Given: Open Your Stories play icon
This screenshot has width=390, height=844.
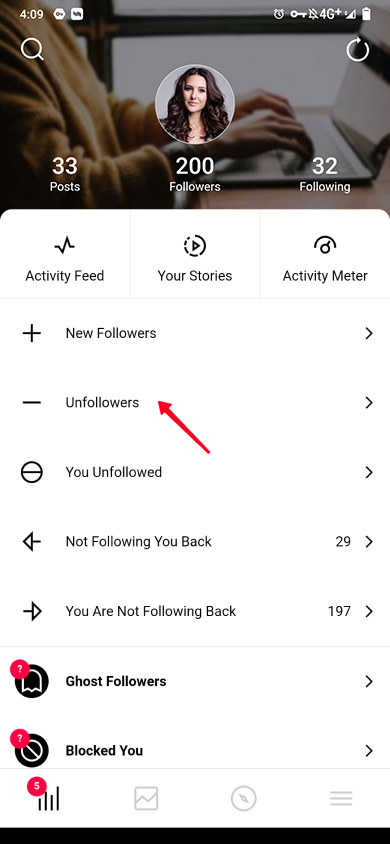Looking at the screenshot, I should [x=195, y=247].
